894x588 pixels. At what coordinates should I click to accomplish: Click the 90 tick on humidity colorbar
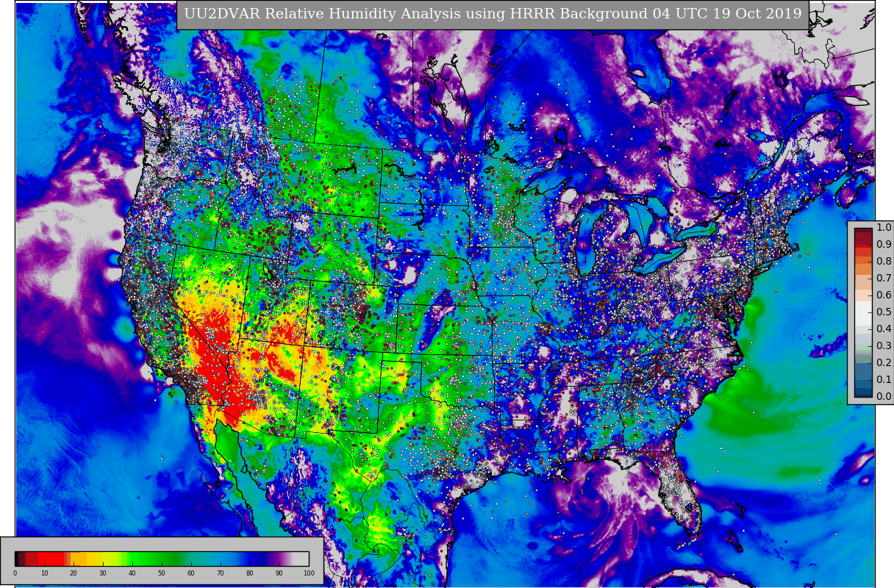tap(279, 573)
